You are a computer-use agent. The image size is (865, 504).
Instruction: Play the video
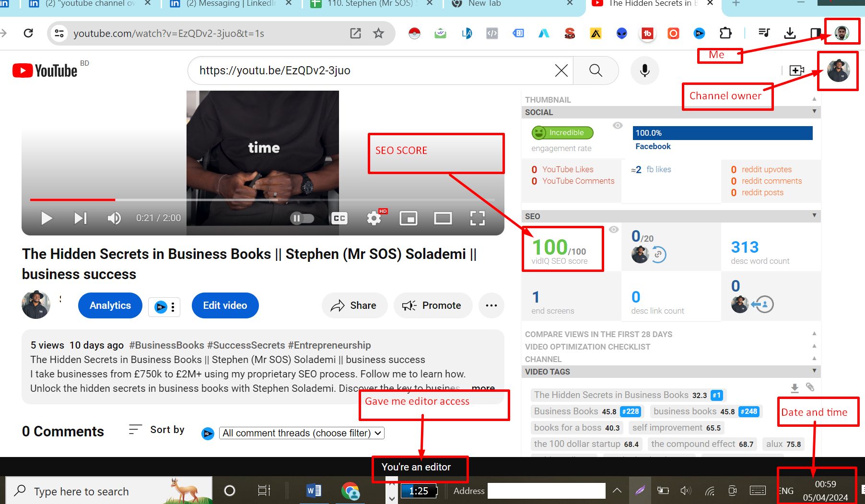pos(47,218)
